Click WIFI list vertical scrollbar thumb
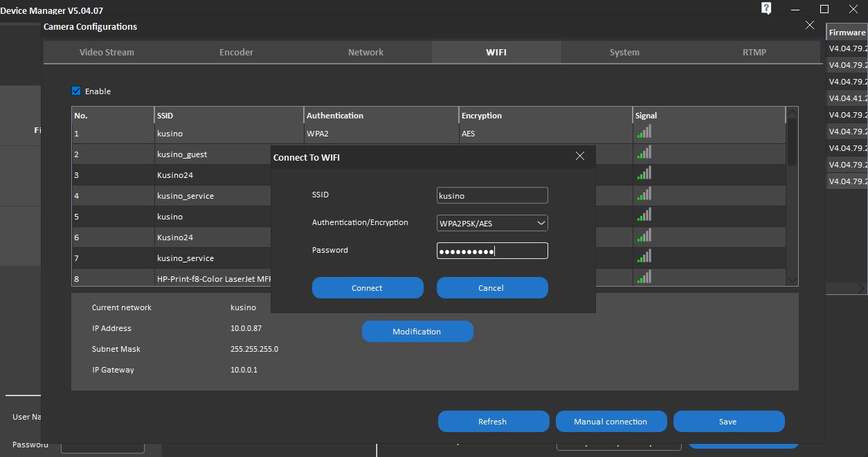 [793, 142]
